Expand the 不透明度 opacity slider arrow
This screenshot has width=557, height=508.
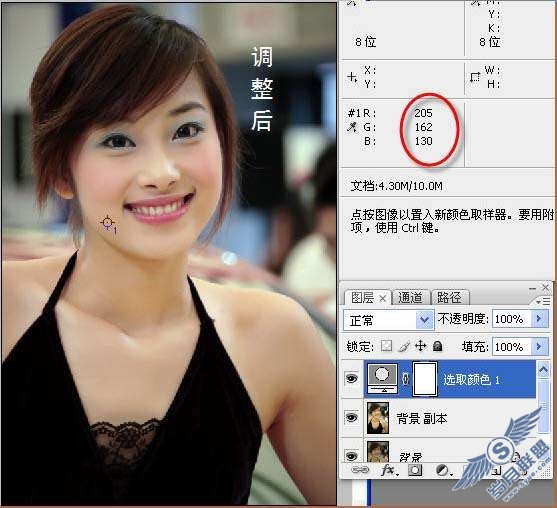[539, 318]
